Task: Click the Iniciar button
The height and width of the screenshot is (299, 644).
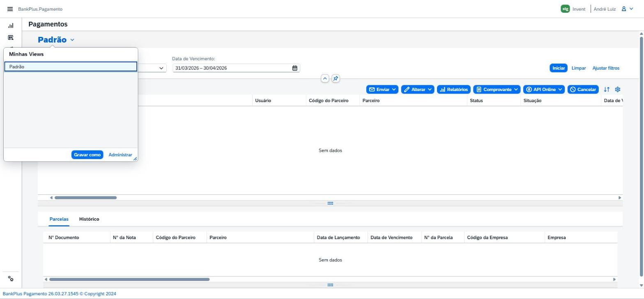Action: [x=558, y=68]
